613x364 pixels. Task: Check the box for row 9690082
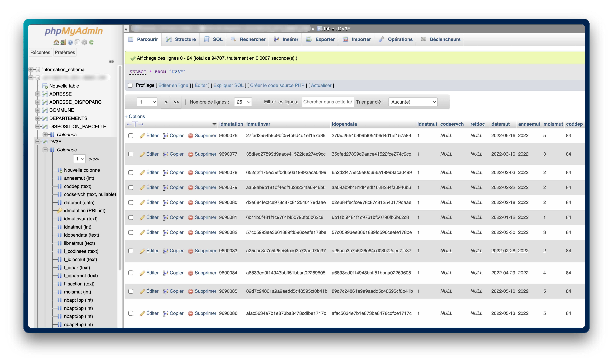(x=131, y=233)
